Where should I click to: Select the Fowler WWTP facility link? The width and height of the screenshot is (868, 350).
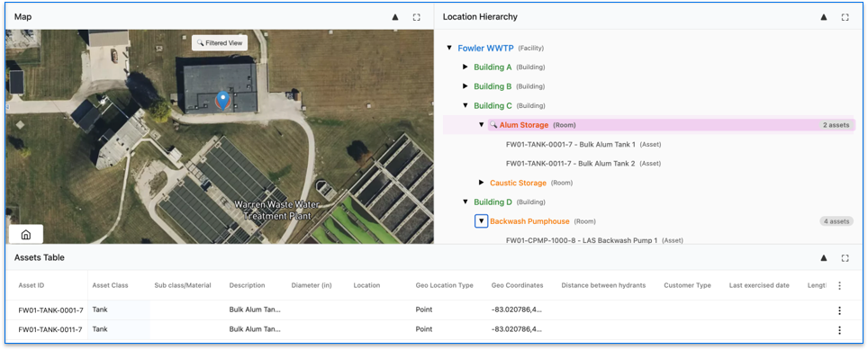[x=485, y=48]
